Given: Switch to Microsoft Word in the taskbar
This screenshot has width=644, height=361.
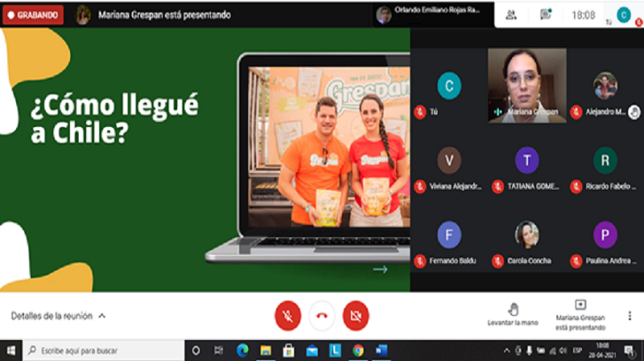Looking at the screenshot, I should point(381,351).
